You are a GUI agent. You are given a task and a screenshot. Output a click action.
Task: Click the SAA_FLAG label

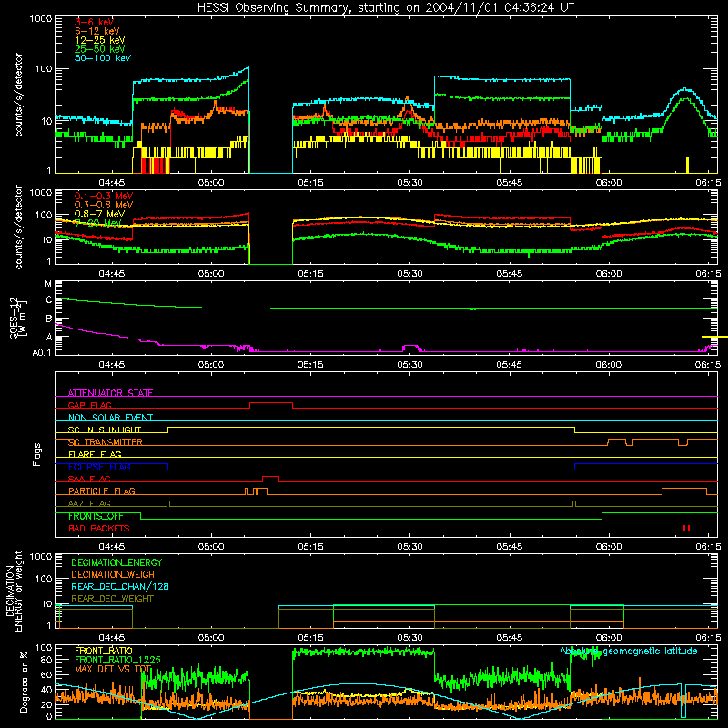pos(89,479)
